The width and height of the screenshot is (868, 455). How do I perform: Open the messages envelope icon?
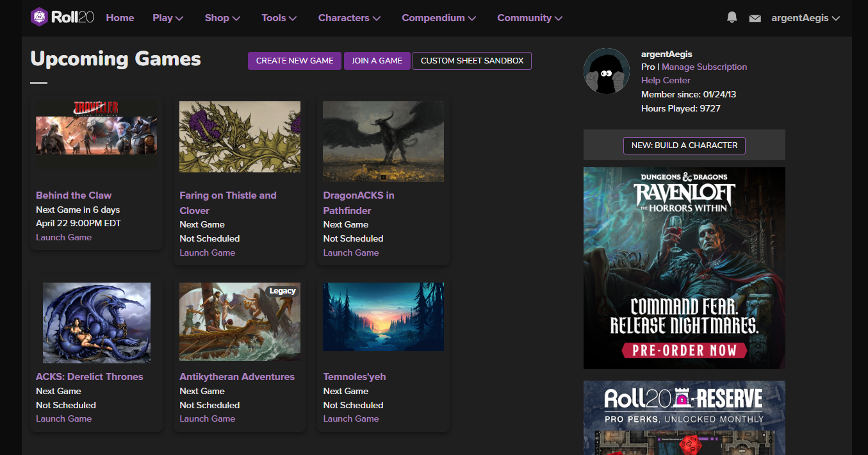[755, 19]
